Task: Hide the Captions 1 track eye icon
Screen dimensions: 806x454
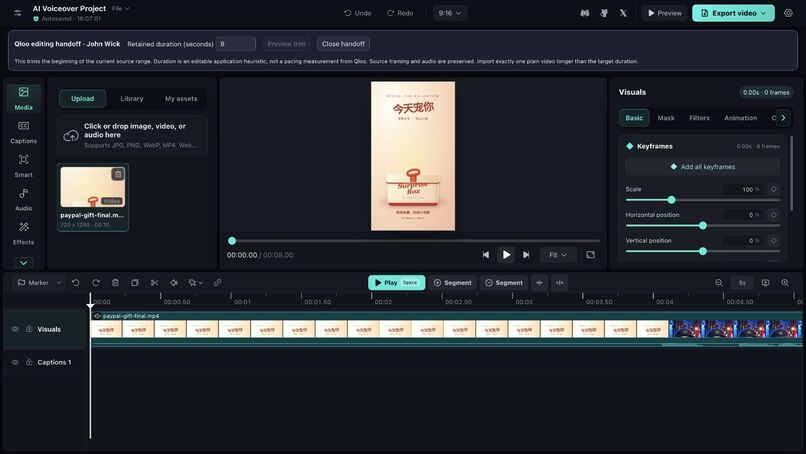Action: pos(15,362)
